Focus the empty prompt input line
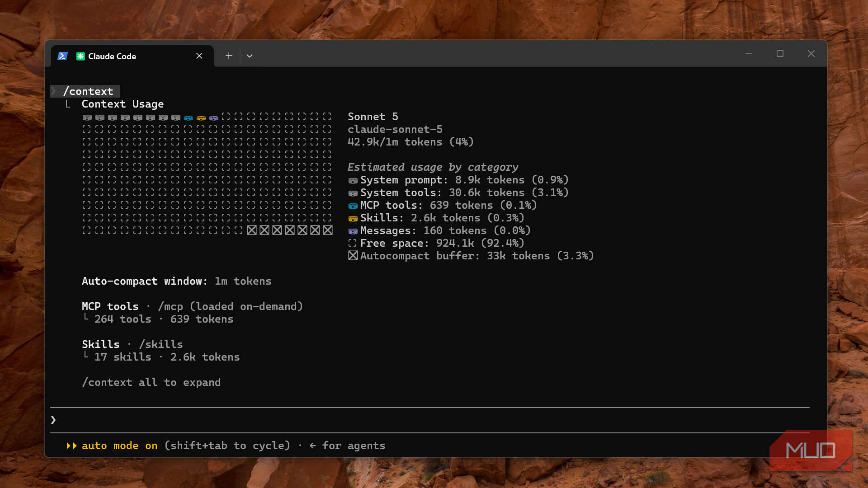This screenshot has height=488, width=868. (x=429, y=420)
